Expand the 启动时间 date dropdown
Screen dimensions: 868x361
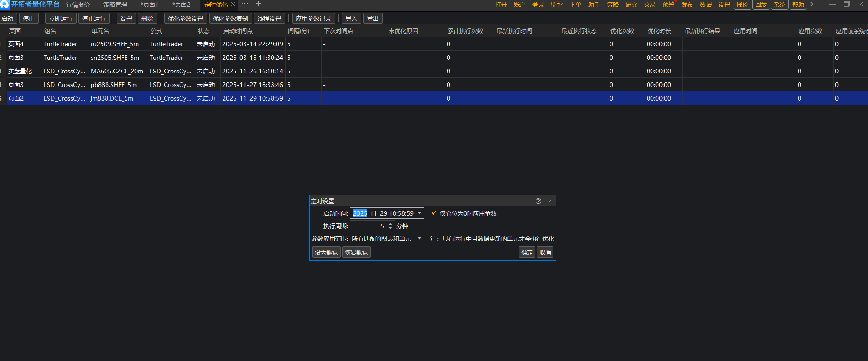click(x=419, y=213)
